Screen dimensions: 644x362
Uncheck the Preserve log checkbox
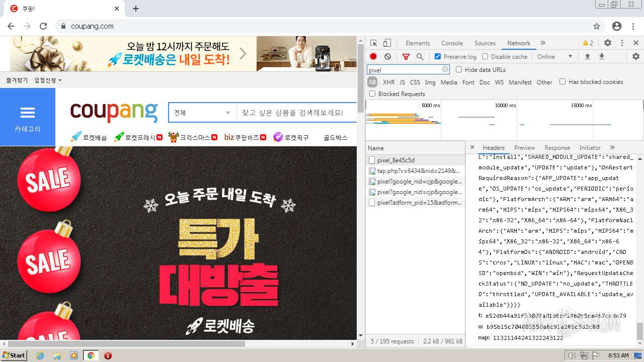coord(438,56)
